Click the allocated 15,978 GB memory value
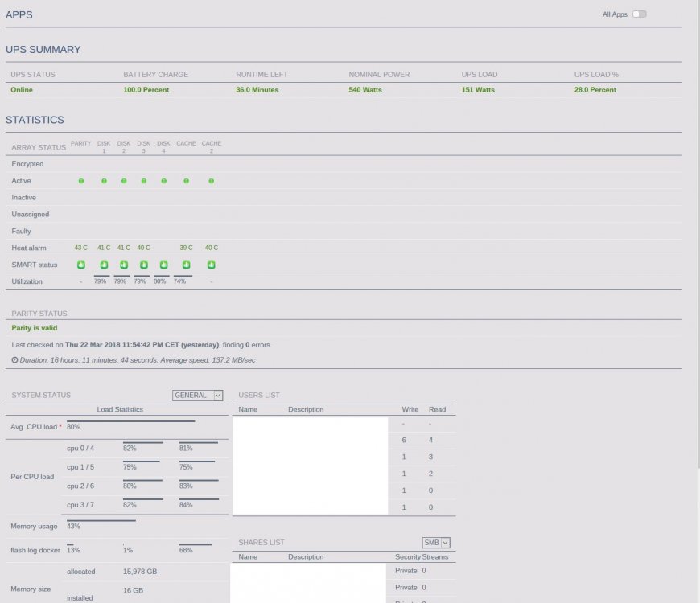The width and height of the screenshot is (700, 603). coord(140,572)
